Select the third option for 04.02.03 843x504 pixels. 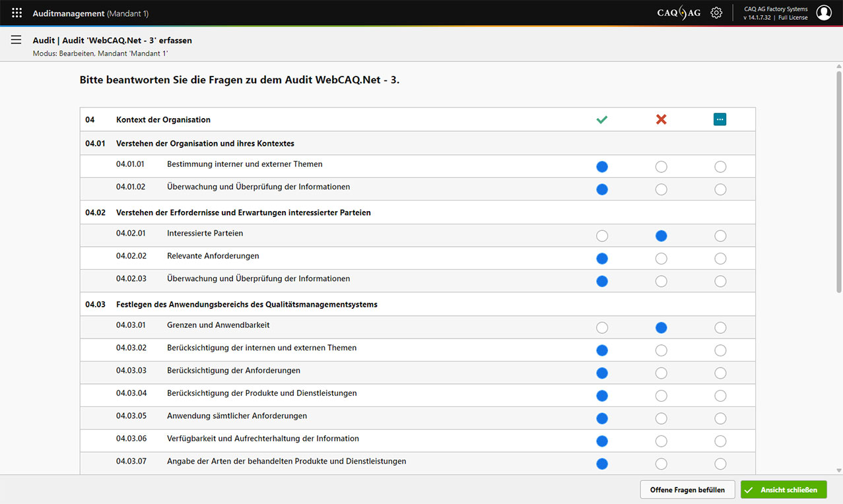click(720, 281)
